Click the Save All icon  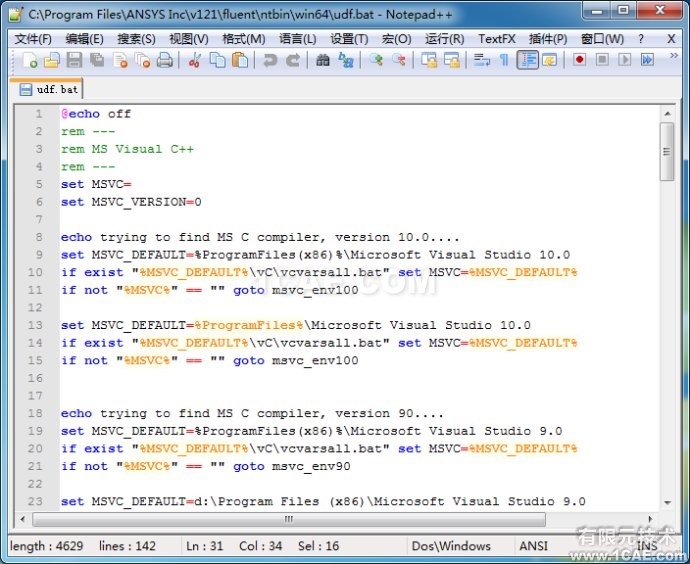[x=97, y=60]
